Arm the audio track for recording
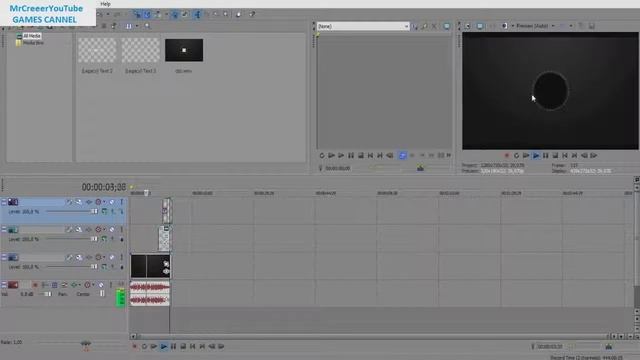 [x=35, y=285]
